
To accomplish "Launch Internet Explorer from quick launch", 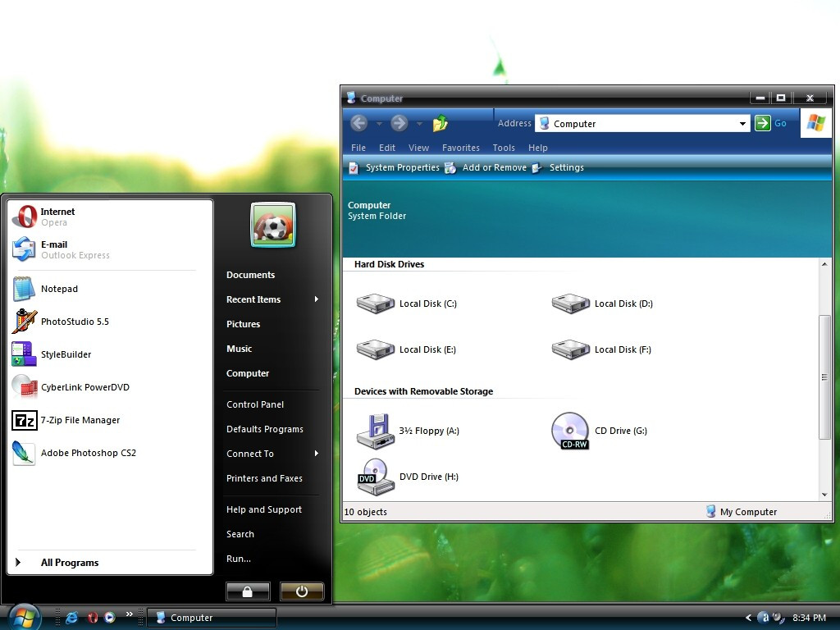I will pos(71,617).
